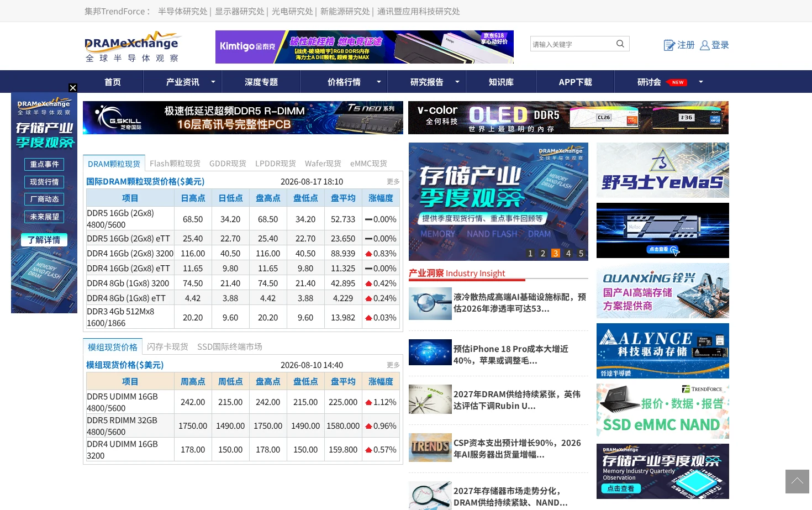The height and width of the screenshot is (510, 812).
Task: Expand the 研究报告 dropdown arrow
Action: tap(457, 82)
